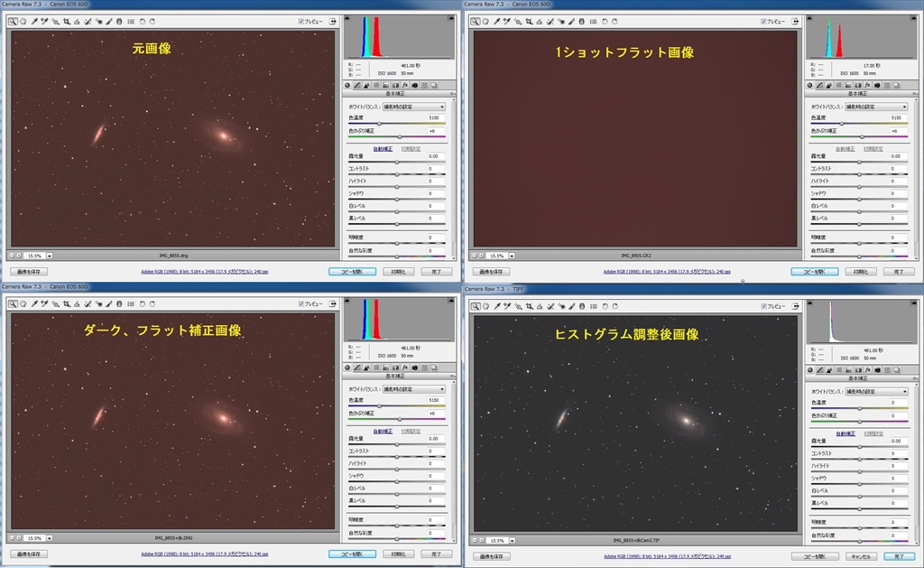The image size is (924, 568).
Task: Activate the Crop tool
Action: (67, 22)
